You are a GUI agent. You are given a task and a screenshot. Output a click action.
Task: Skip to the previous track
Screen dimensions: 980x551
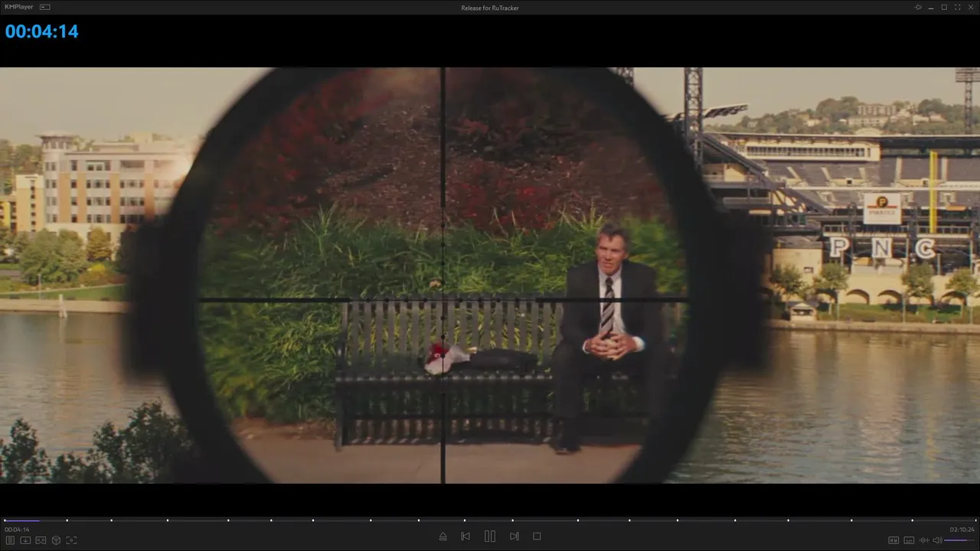coord(465,536)
